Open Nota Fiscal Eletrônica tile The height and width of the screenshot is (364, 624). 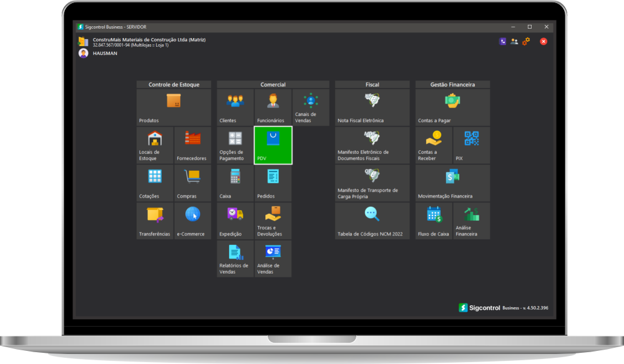pyautogui.click(x=372, y=107)
